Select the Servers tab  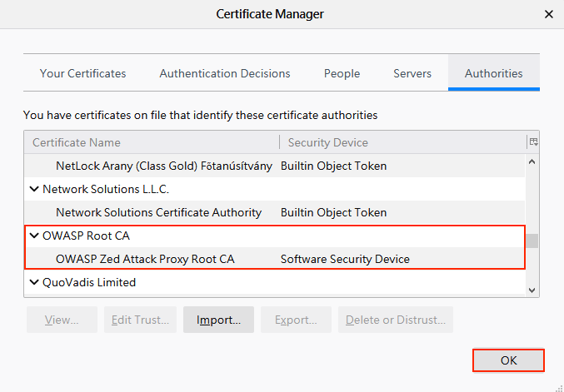(x=412, y=73)
